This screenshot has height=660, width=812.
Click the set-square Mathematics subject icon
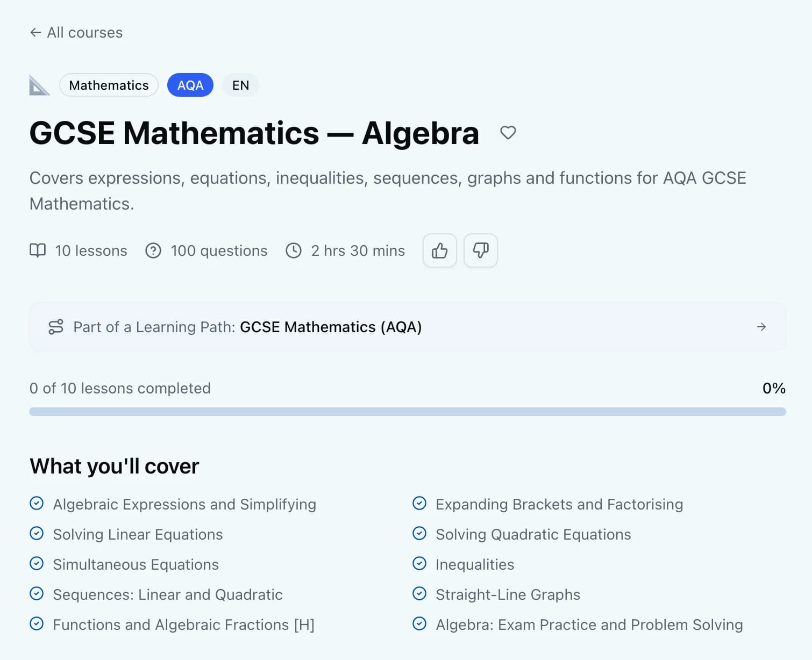pos(39,85)
